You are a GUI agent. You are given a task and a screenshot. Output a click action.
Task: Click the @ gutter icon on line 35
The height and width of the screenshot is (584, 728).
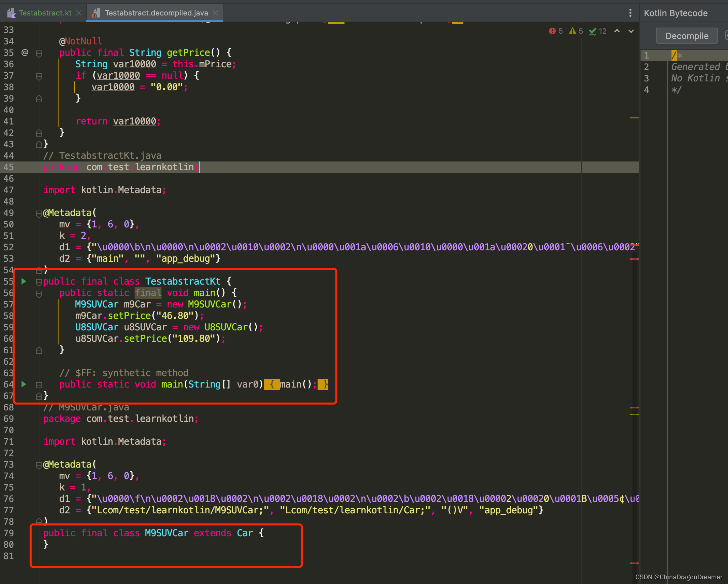click(x=25, y=52)
